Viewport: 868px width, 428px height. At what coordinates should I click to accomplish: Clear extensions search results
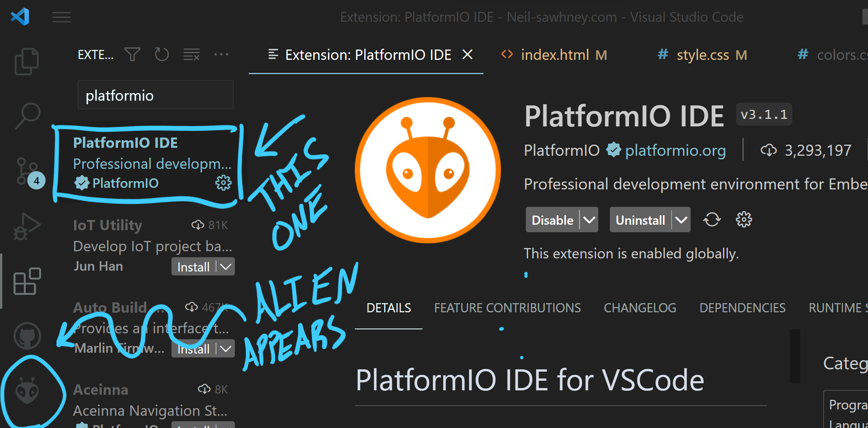191,54
